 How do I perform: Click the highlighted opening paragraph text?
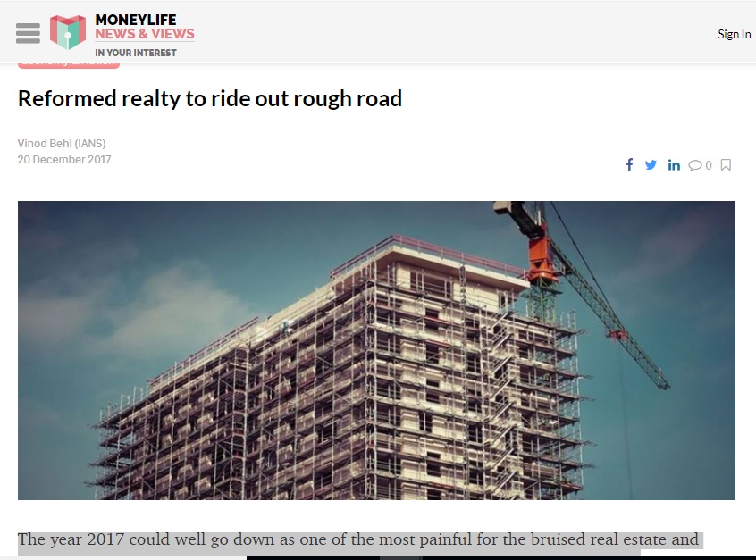[358, 539]
